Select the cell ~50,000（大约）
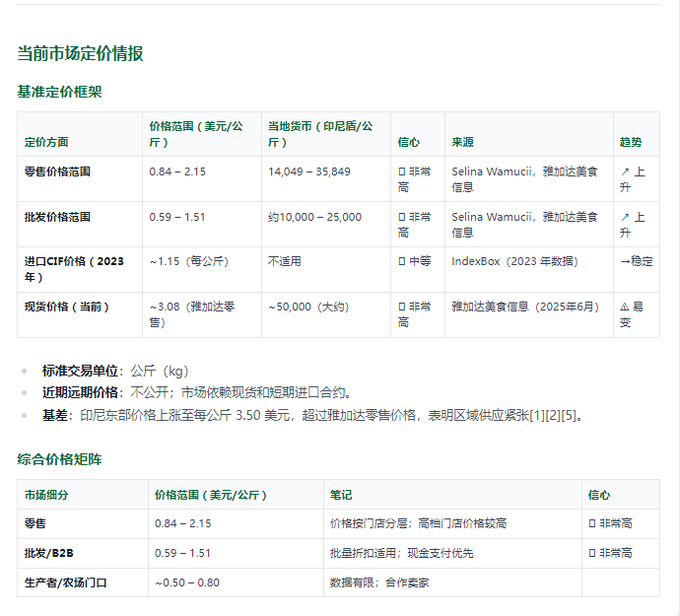Viewport: 680px width, 616px height. pos(308,307)
